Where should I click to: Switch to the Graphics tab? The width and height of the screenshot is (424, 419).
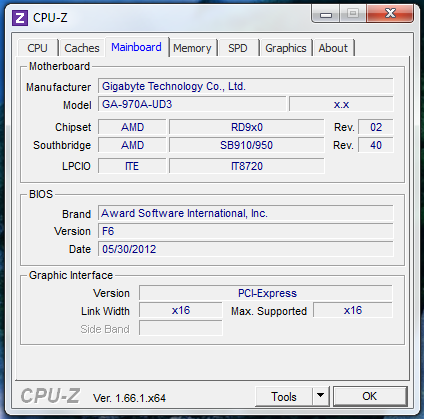286,48
